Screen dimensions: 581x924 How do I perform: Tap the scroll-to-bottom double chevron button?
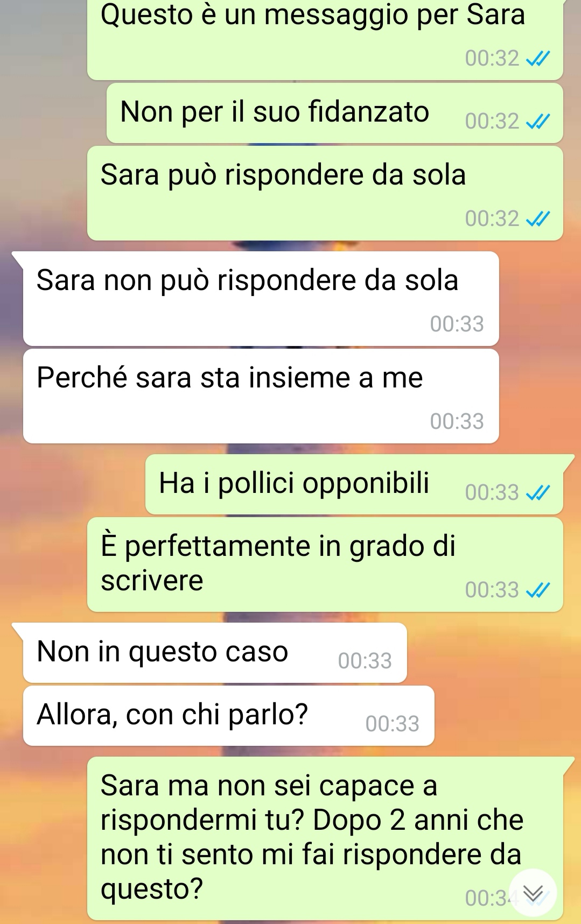click(x=533, y=893)
